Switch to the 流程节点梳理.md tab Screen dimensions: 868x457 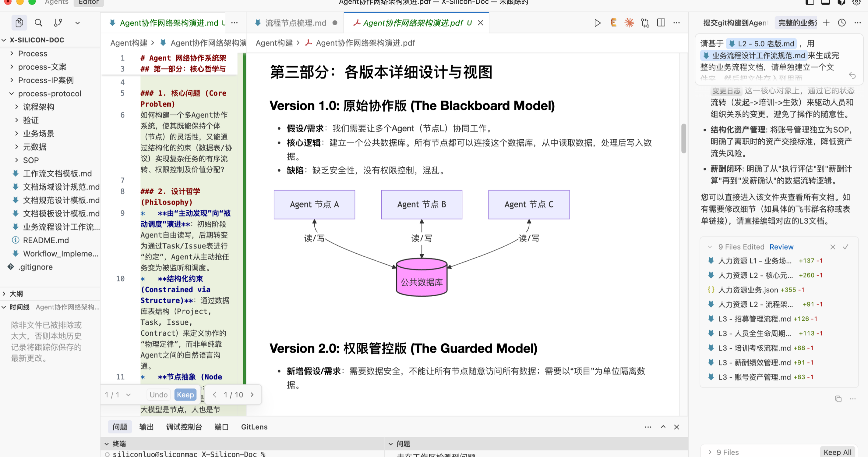295,23
